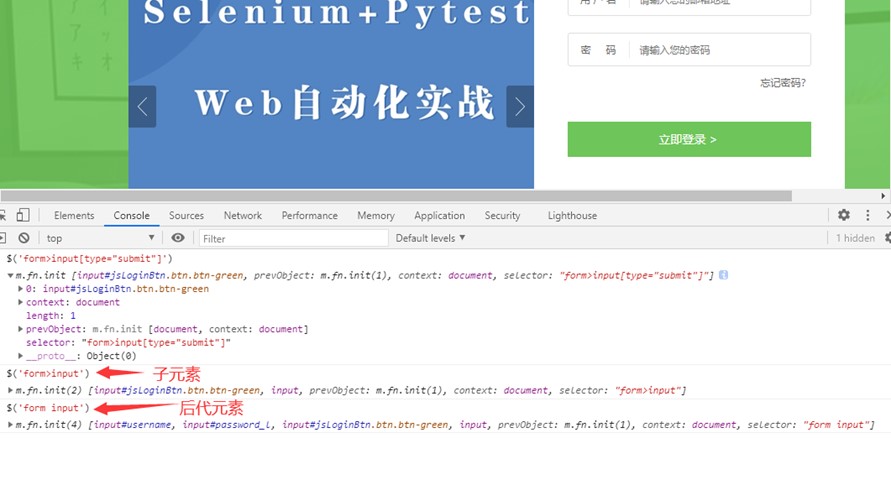Open the top context dropdown
891x485 pixels.
coord(100,238)
